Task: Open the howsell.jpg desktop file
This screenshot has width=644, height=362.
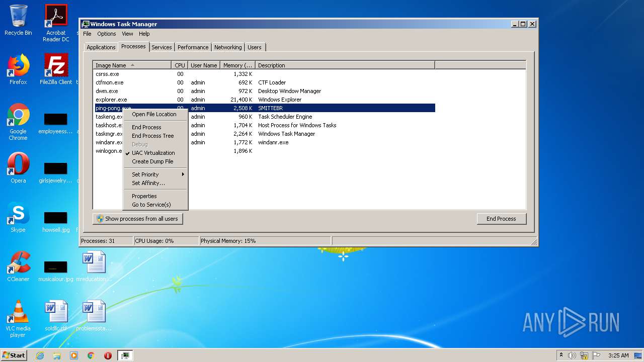Action: 56,222
